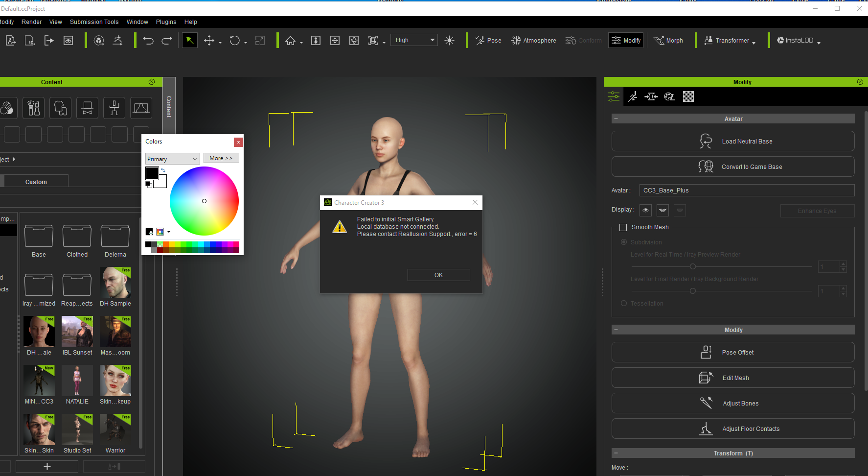Open the View menu
Image resolution: width=868 pixels, height=476 pixels.
coord(56,22)
